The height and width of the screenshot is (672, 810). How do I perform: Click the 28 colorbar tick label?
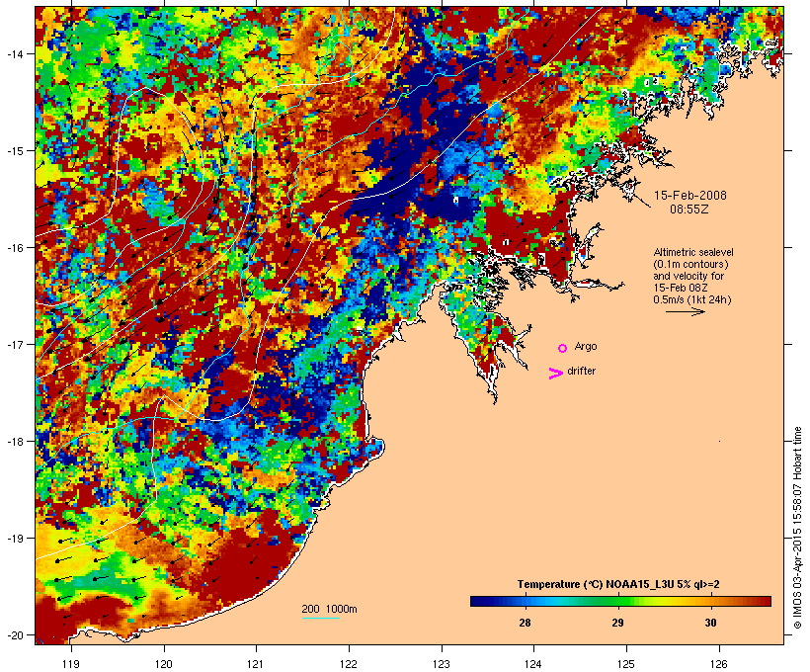[x=525, y=623]
